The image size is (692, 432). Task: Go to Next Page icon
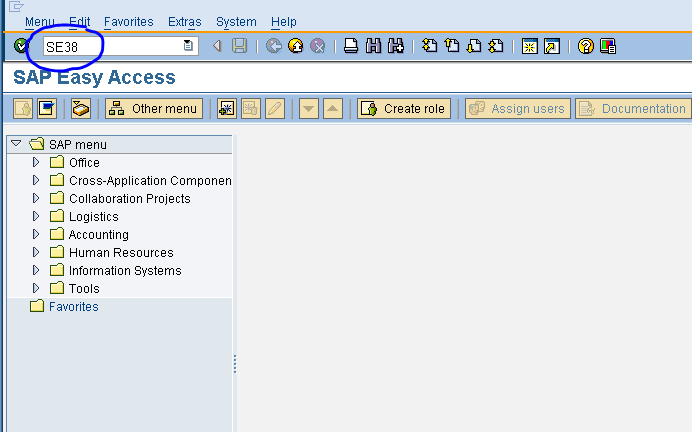point(474,45)
